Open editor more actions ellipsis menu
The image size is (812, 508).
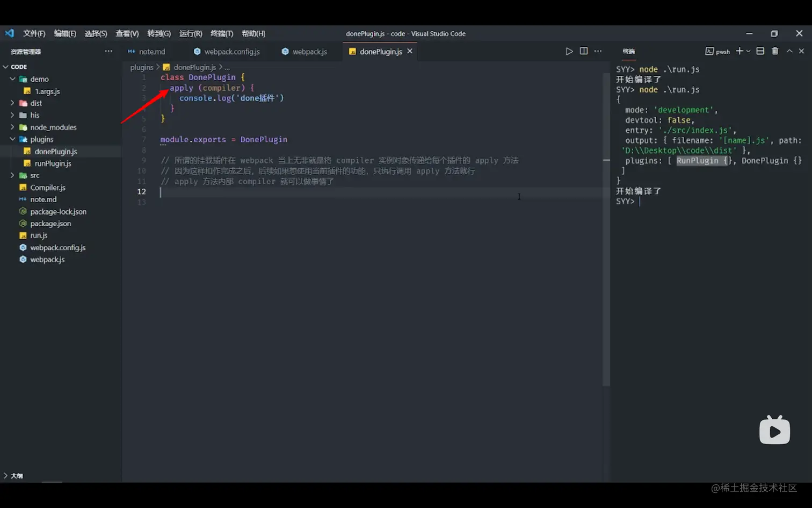point(598,51)
